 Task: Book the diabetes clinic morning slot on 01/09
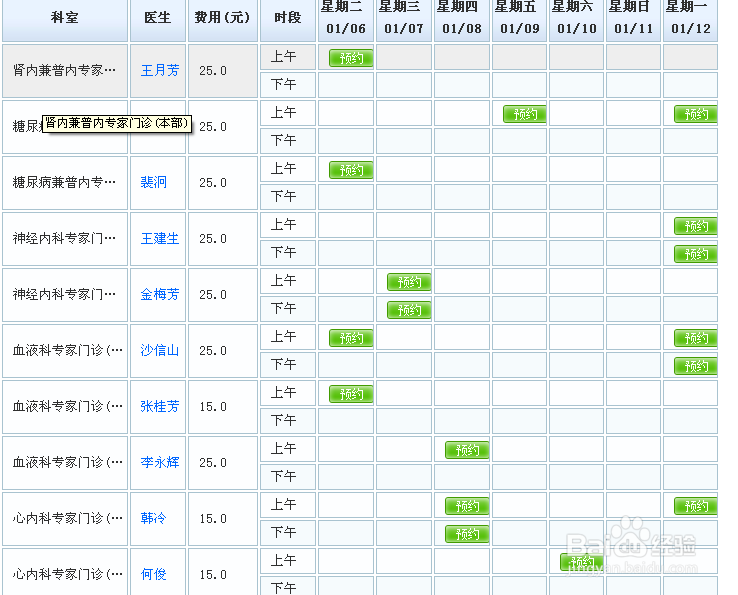click(524, 114)
